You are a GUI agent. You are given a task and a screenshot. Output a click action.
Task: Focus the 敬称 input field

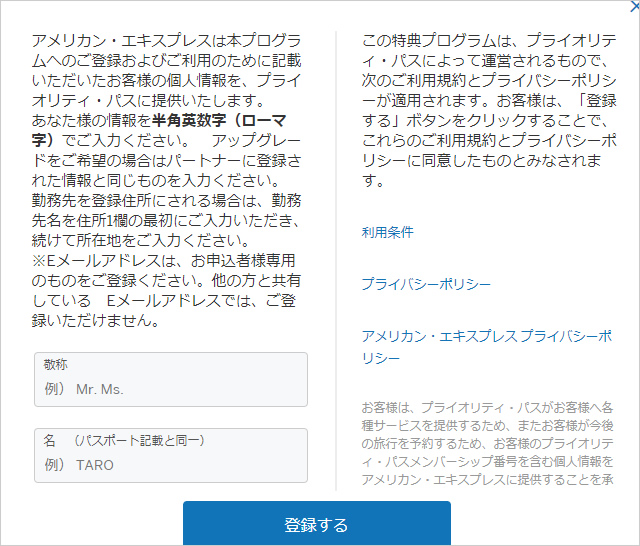click(171, 380)
